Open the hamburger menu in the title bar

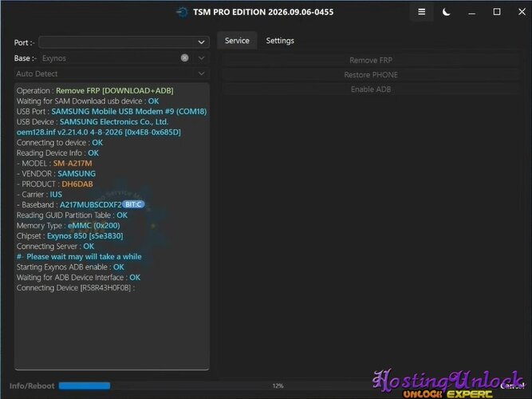coord(421,12)
